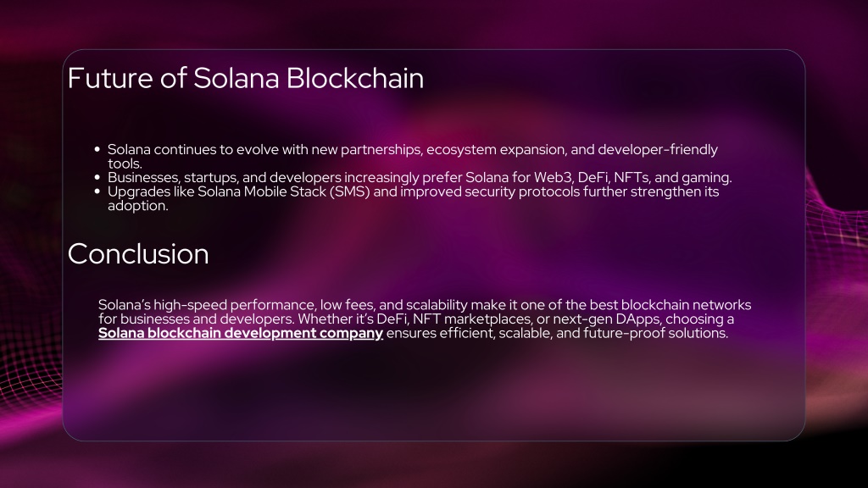Click the Future of Solana Blockchain heading

(x=246, y=78)
